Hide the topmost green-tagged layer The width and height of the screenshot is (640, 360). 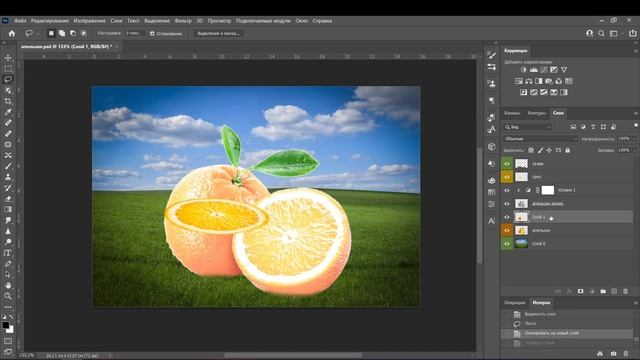(507, 164)
